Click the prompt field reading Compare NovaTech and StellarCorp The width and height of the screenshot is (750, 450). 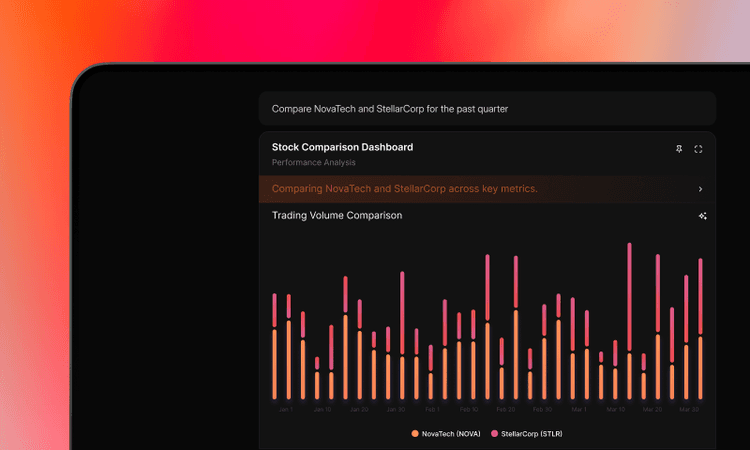tap(487, 109)
